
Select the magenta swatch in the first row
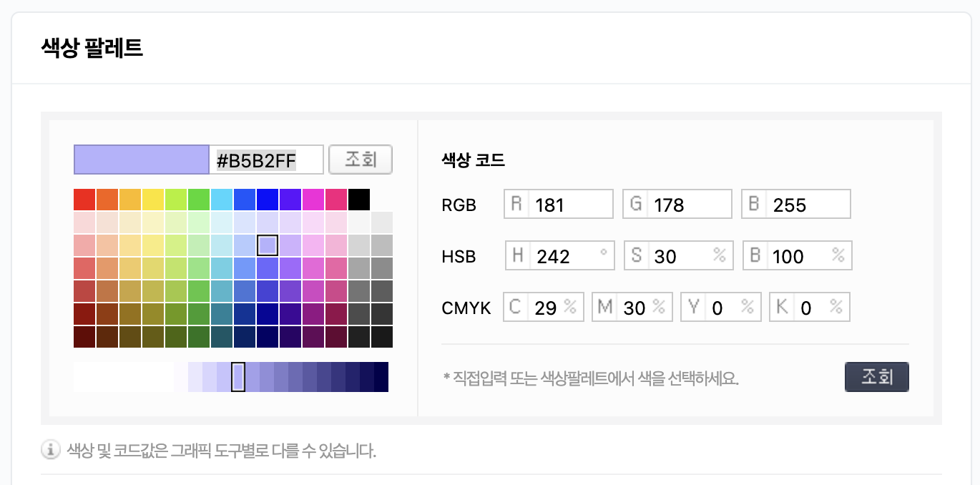tap(313, 198)
